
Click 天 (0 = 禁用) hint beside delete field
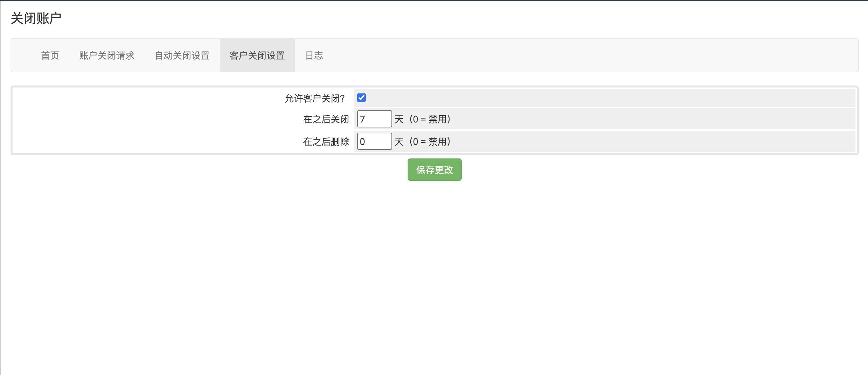click(422, 142)
